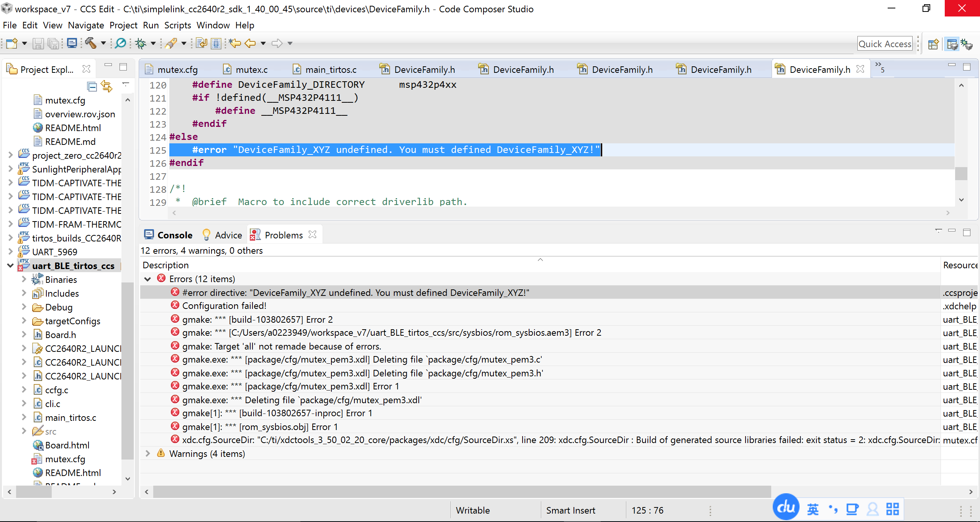The image size is (980, 522).
Task: Switch to the CCS Edit perspective
Action: tap(952, 44)
